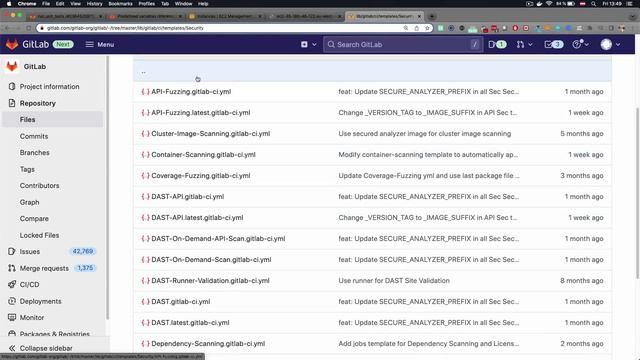Click the 42,769 issues count badge
This screenshot has height=360, width=640.
(x=82, y=251)
